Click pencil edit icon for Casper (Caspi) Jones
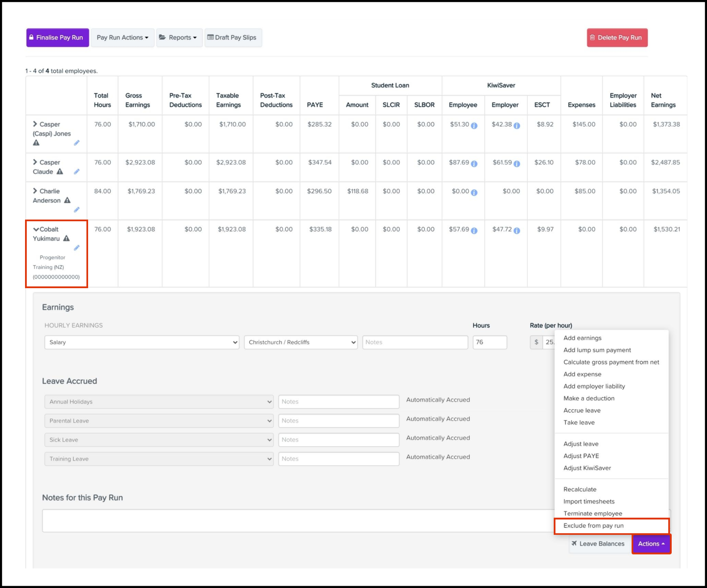 tap(76, 143)
